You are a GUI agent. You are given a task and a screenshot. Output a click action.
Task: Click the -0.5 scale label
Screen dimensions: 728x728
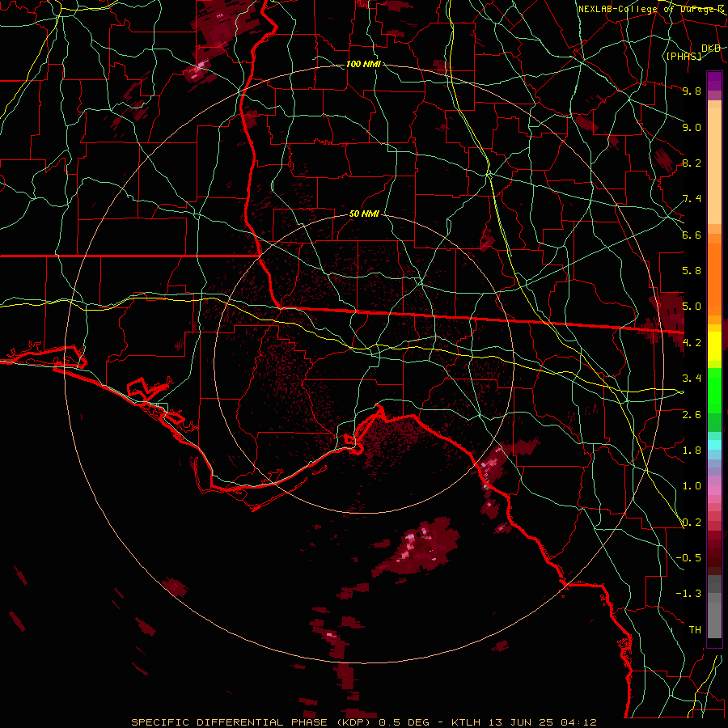[688, 558]
